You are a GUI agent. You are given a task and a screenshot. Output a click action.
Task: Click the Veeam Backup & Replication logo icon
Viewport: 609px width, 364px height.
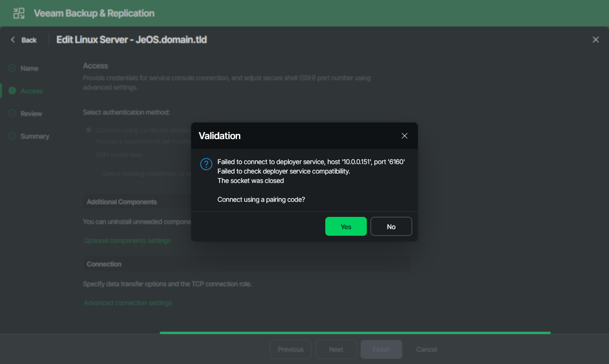tap(18, 13)
